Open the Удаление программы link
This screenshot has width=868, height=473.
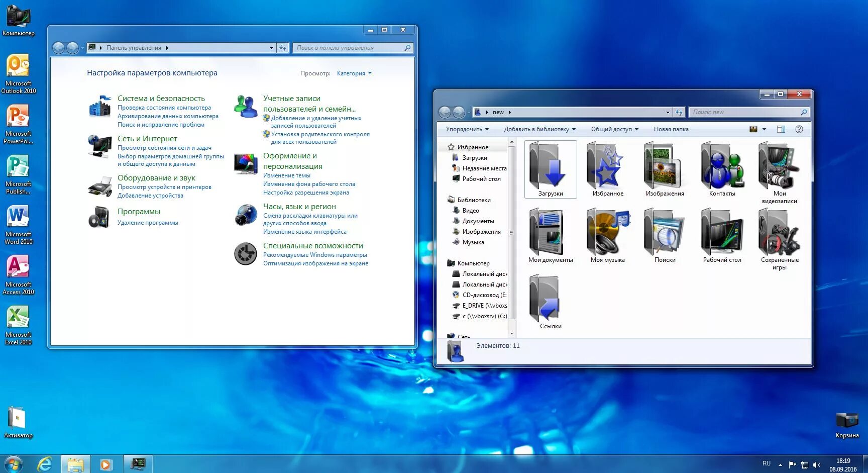pos(148,222)
